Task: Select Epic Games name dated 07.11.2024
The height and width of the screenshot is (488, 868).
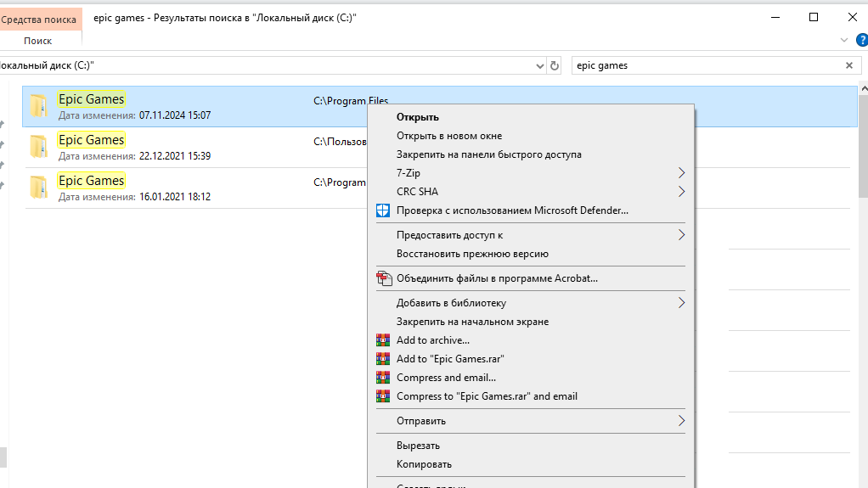Action: (92, 99)
